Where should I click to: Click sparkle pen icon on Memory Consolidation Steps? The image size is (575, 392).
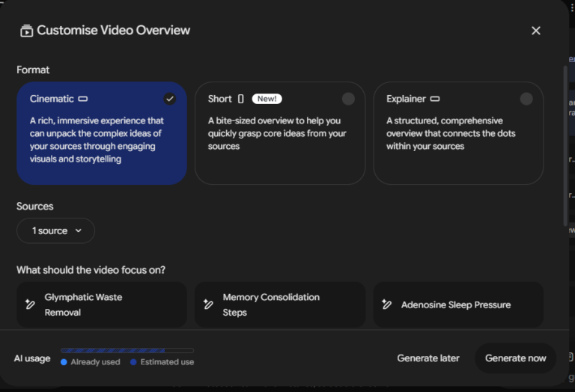tap(208, 304)
